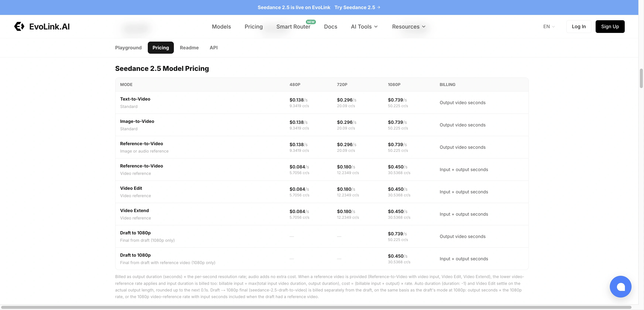
Task: Switch to the Playground tab
Action: (x=128, y=47)
